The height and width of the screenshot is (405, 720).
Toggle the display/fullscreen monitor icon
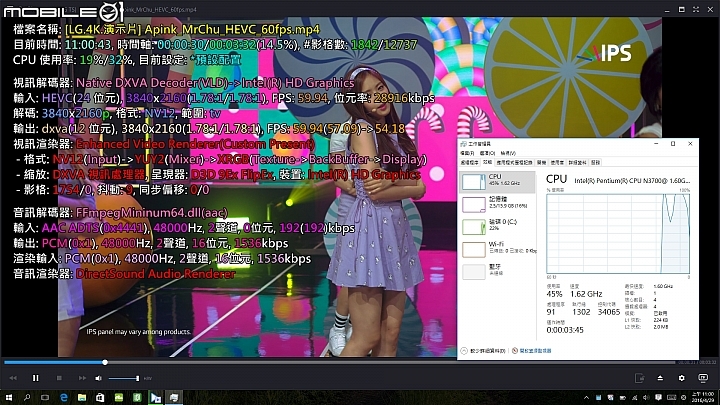click(703, 378)
